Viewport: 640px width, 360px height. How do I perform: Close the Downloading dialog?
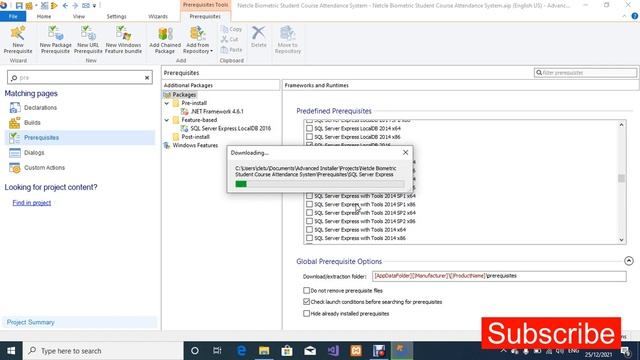click(x=405, y=152)
